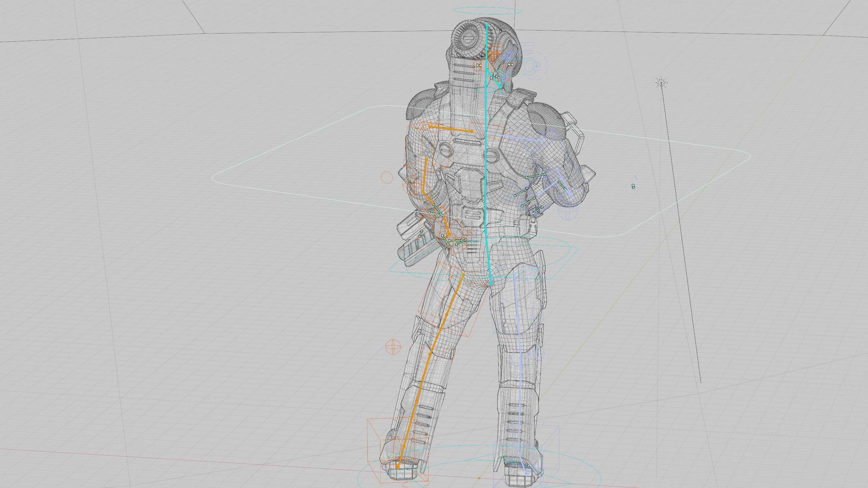Image resolution: width=868 pixels, height=488 pixels.
Task: Select the orange shoulder bone on the chest
Action: click(x=451, y=129)
